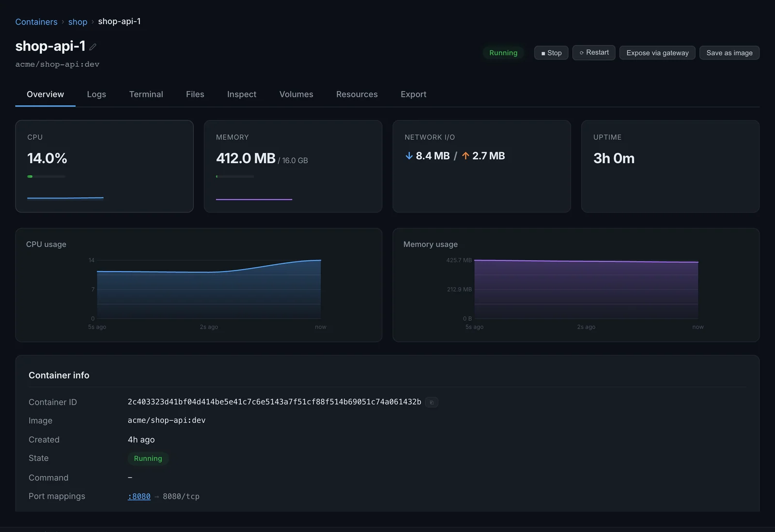
Task: Click the Image value acme/shop-api:dev in Container info
Action: [167, 420]
